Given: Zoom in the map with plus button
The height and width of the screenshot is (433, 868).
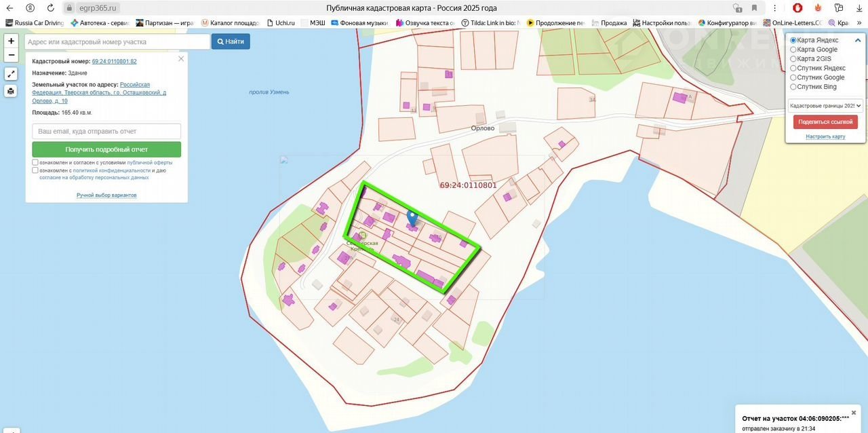Looking at the screenshot, I should pyautogui.click(x=12, y=41).
